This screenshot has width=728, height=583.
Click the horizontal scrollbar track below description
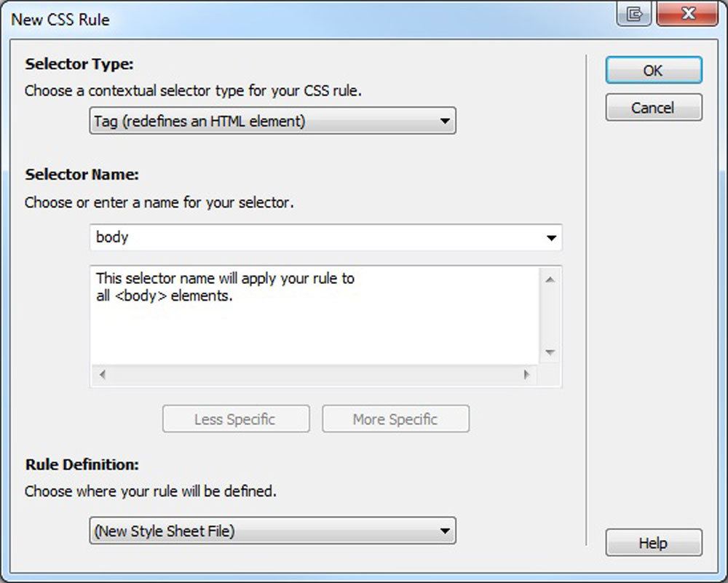313,375
